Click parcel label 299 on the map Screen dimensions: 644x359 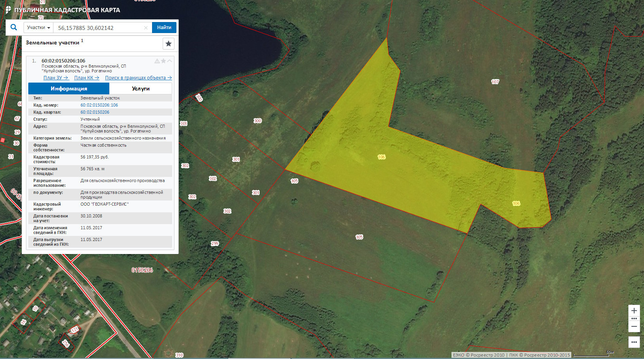[x=215, y=243]
